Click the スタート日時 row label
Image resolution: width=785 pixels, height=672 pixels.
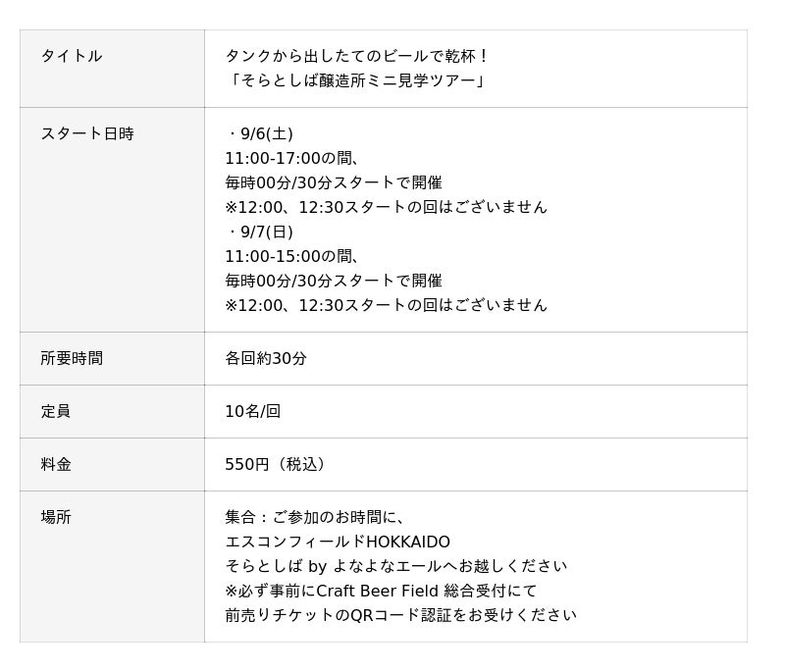(87, 133)
